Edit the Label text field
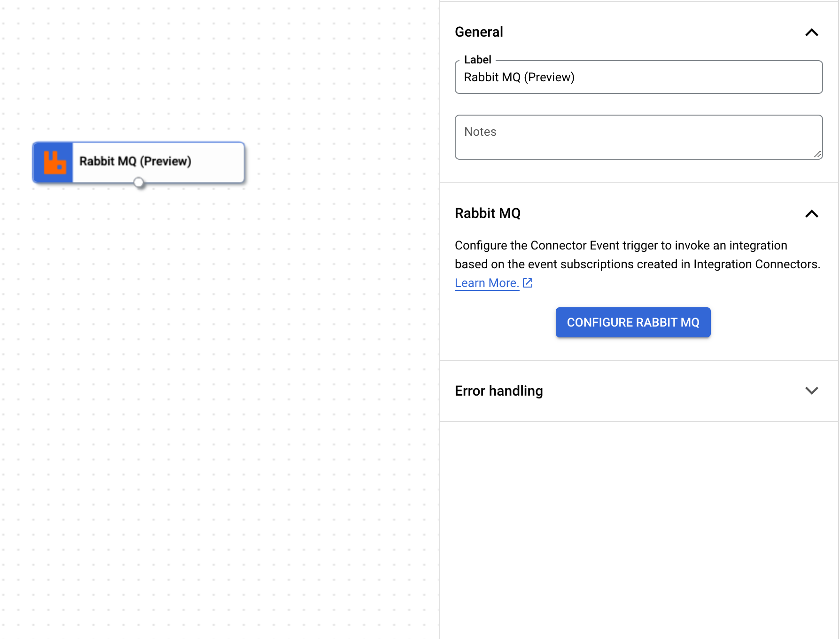Screen dimensions: 840x639 point(638,77)
